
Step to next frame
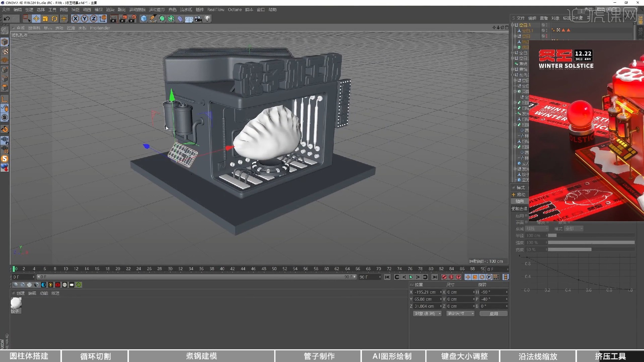tap(418, 277)
